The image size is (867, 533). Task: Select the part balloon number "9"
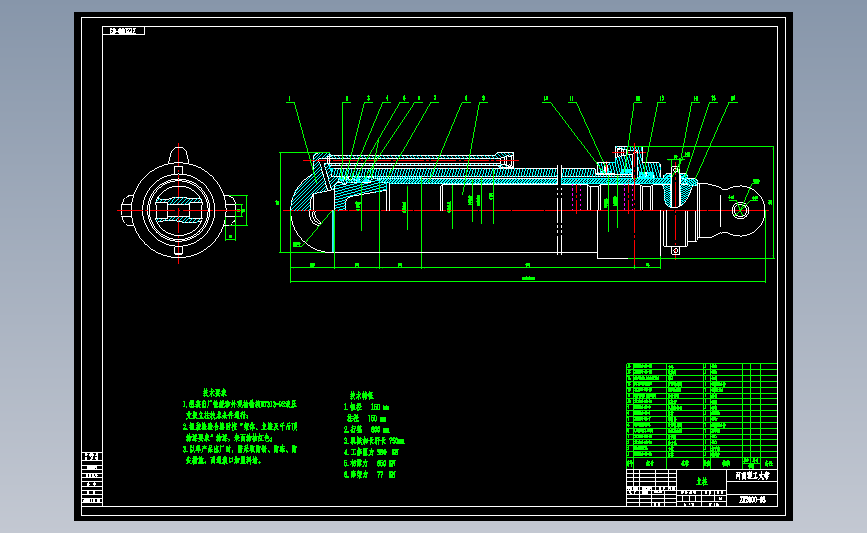point(483,98)
